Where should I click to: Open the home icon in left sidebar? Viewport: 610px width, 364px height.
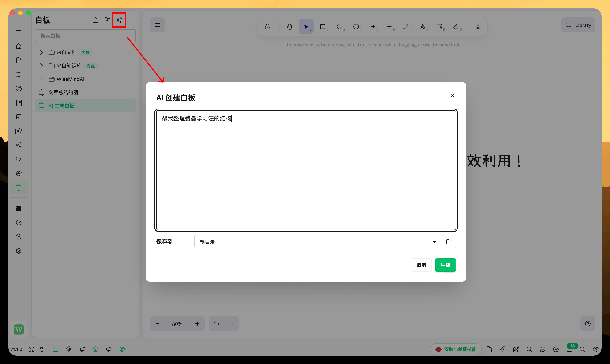tap(19, 46)
